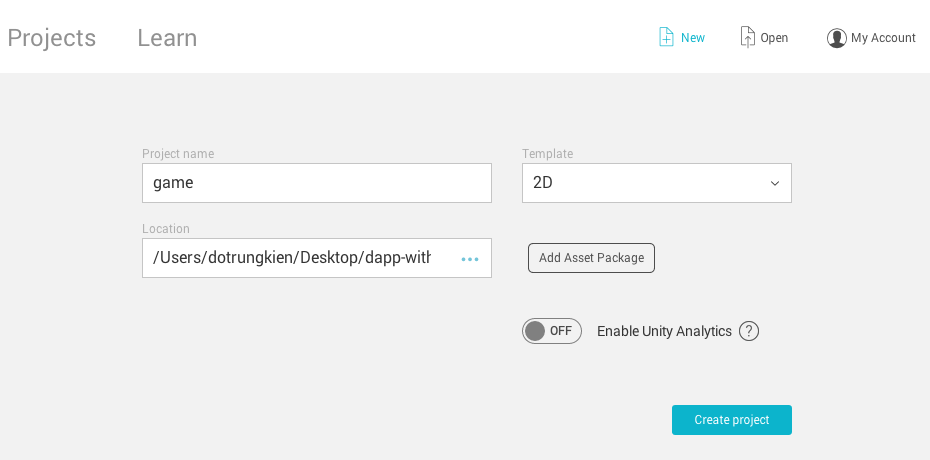This screenshot has width=930, height=460.
Task: Click the Add Asset Package button
Action: coord(591,258)
